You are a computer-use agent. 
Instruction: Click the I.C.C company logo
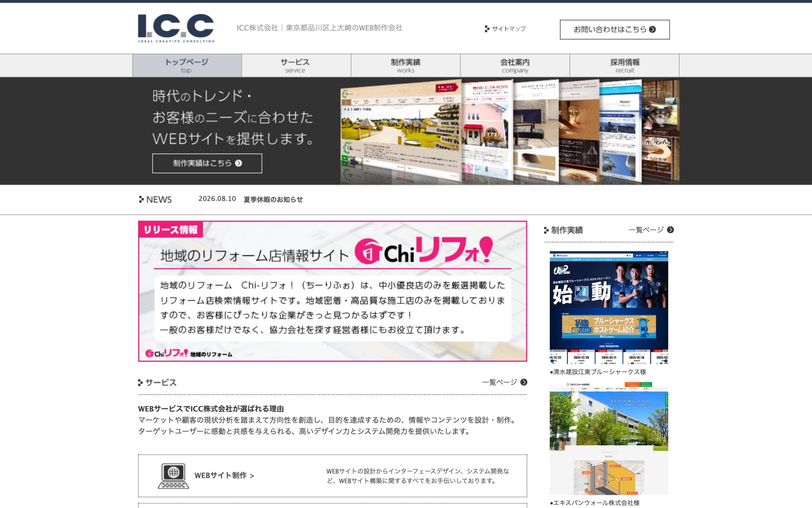pos(176,28)
